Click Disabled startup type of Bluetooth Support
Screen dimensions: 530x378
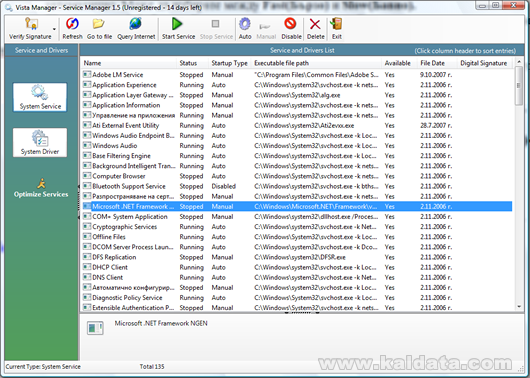[223, 186]
